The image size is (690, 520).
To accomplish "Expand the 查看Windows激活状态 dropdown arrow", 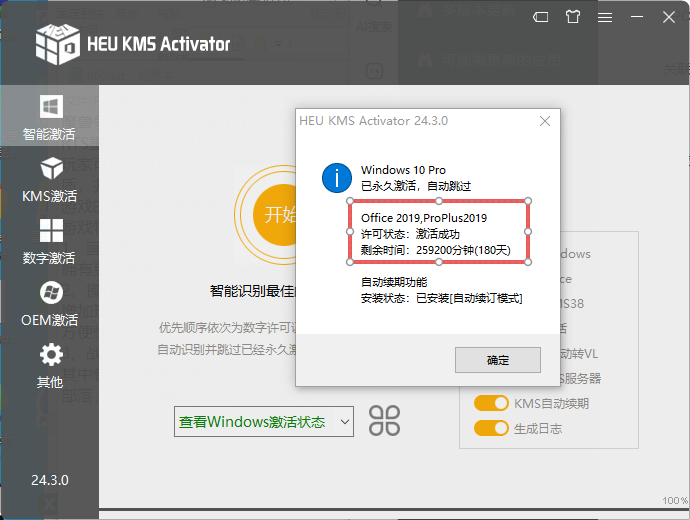I will [345, 421].
